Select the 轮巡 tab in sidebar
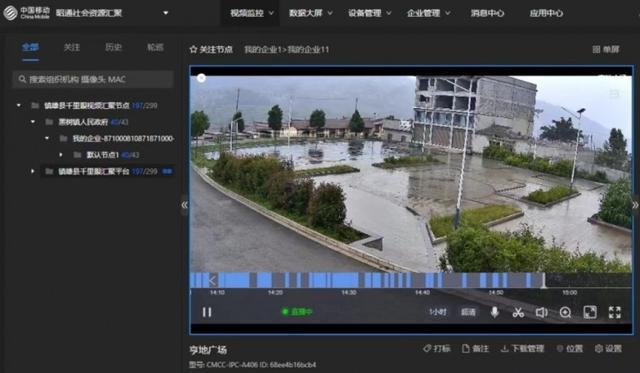This screenshot has width=640, height=373. (x=155, y=47)
